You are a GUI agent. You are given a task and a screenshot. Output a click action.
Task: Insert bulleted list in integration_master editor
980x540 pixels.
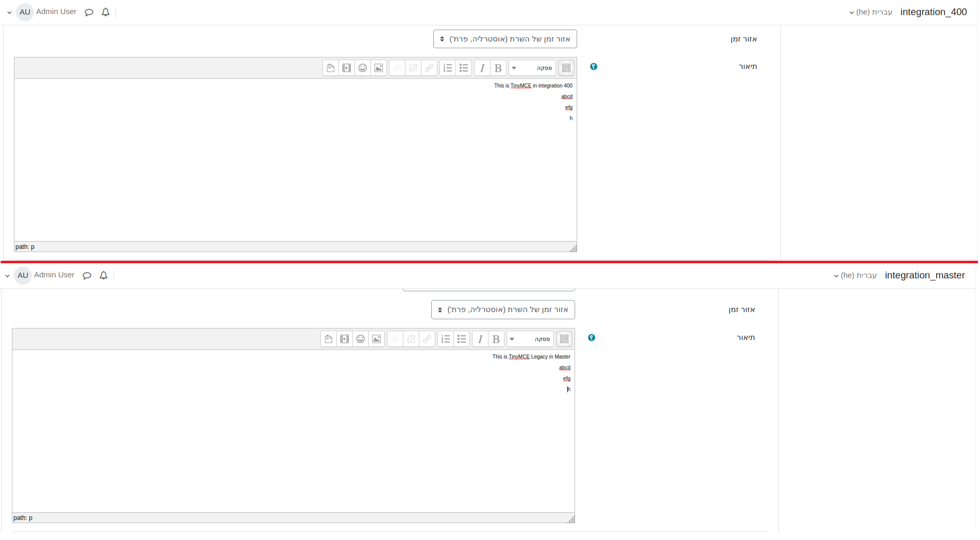point(462,339)
